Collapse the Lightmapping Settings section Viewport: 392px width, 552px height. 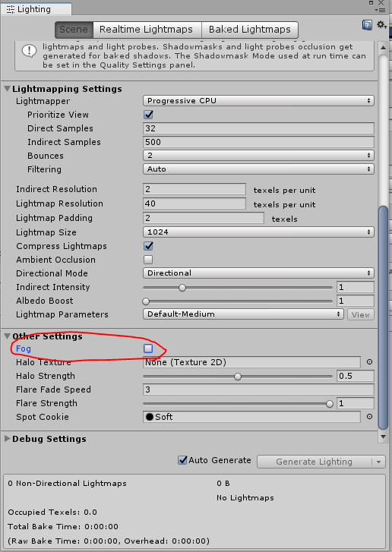point(7,89)
